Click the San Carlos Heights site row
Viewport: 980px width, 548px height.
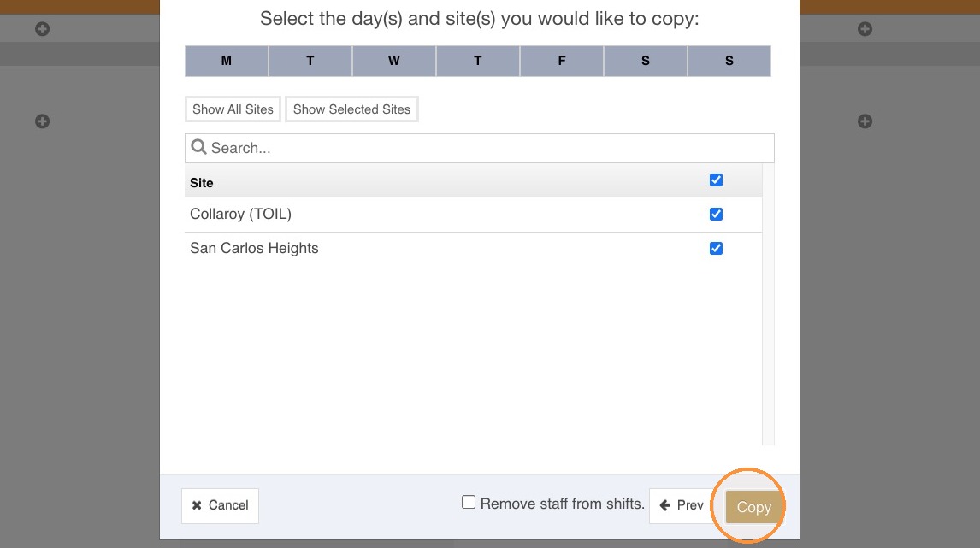[x=473, y=249]
